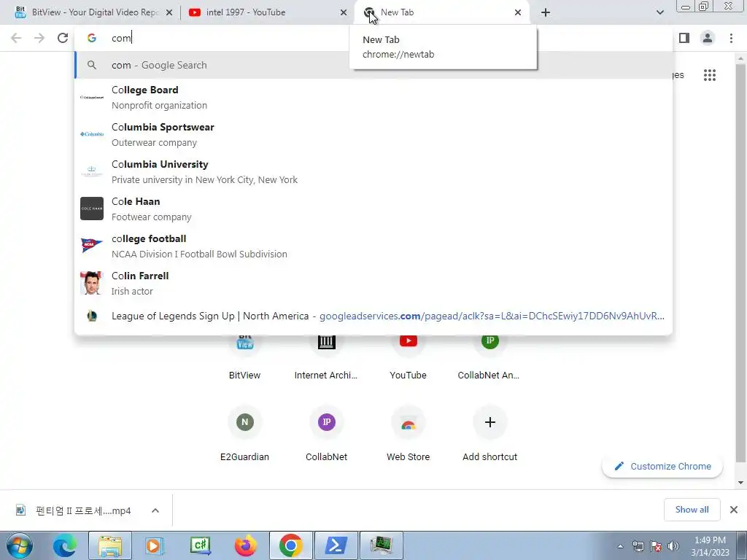
Task: Click the browser Forward arrow
Action: click(x=39, y=38)
